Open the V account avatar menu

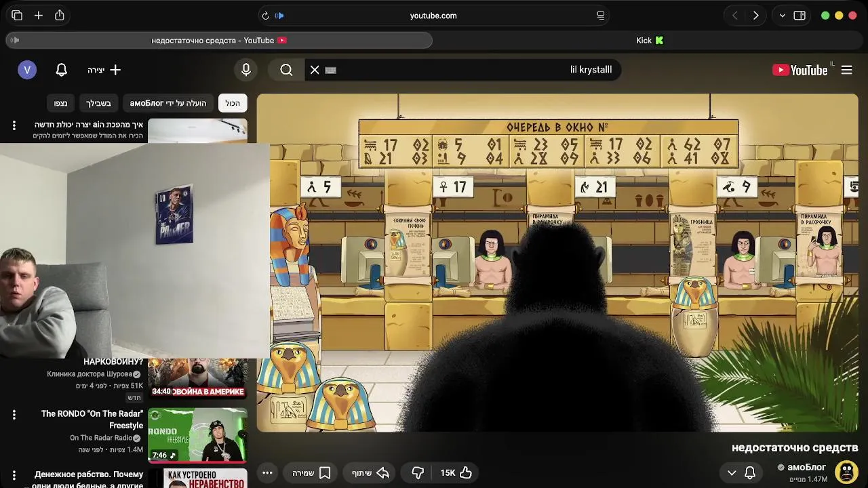(x=27, y=70)
